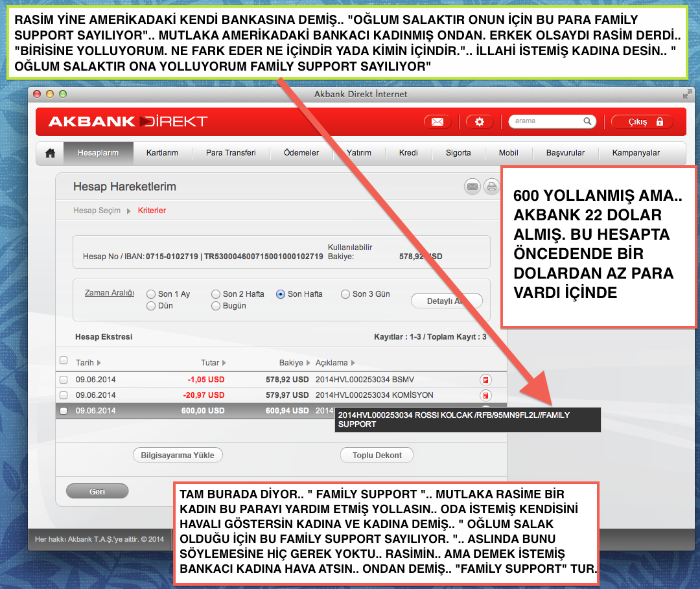Sort by Açıklama column arrow
This screenshot has height=589, width=700.
[x=353, y=363]
